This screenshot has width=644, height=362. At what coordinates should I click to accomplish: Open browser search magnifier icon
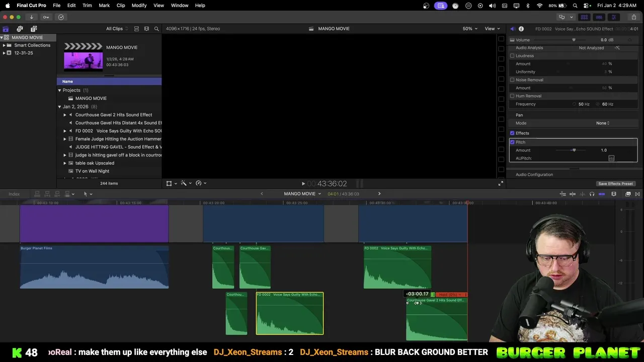[156, 29]
